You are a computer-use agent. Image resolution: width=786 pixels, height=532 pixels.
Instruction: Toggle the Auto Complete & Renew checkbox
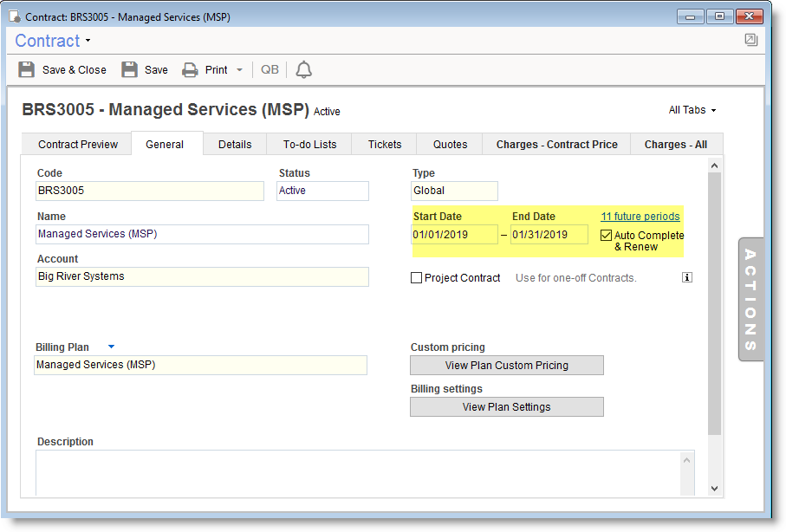607,236
